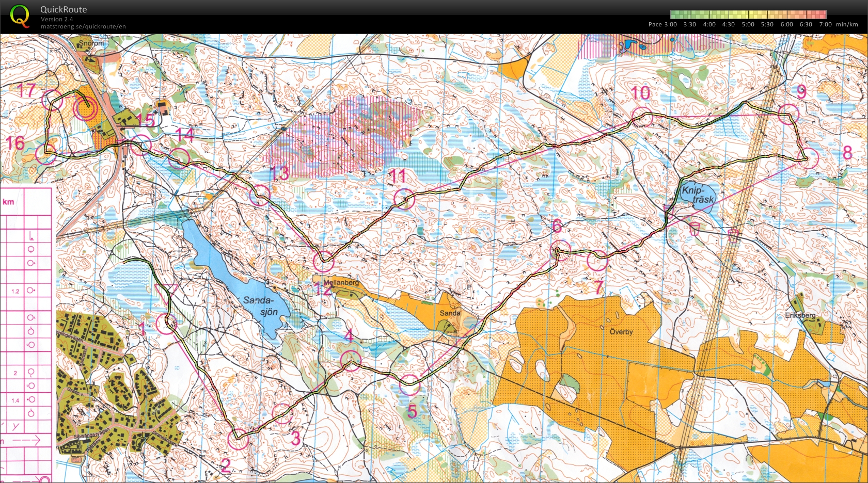Click control circle 7 on the course
Screen dimensions: 868x483
[597, 261]
